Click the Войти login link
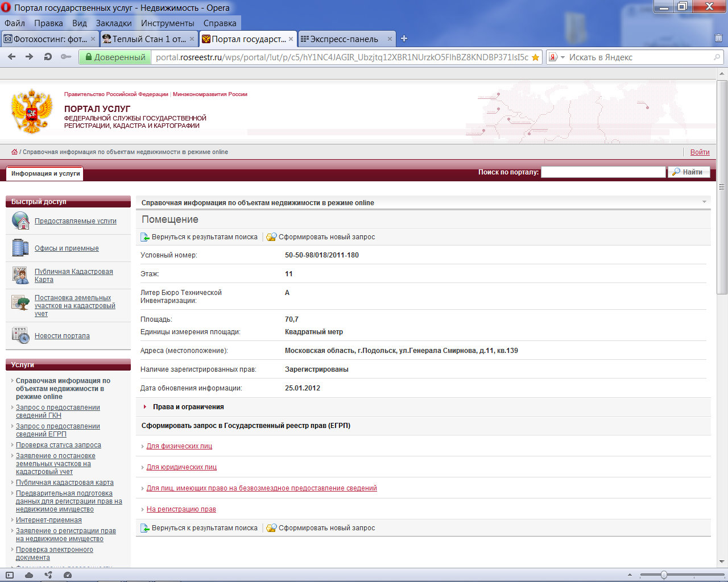728x582 pixels. tap(700, 152)
